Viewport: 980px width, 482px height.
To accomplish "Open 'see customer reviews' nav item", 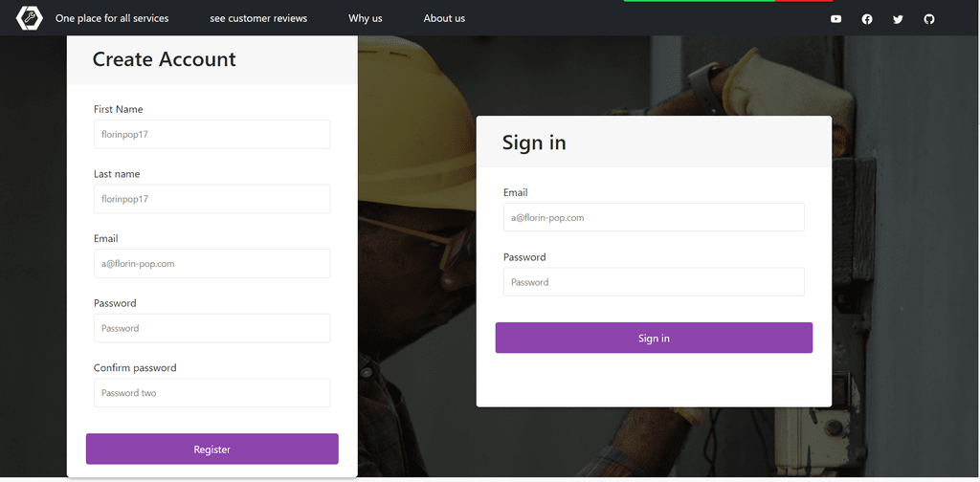I will click(258, 18).
